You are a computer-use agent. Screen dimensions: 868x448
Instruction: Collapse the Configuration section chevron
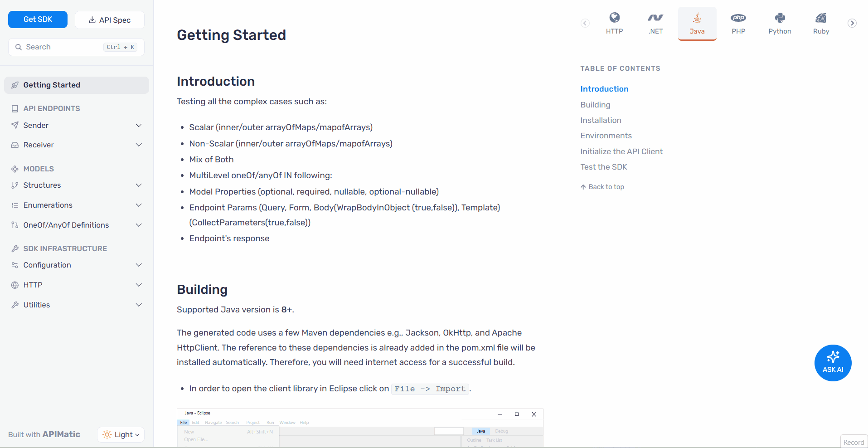(x=139, y=265)
